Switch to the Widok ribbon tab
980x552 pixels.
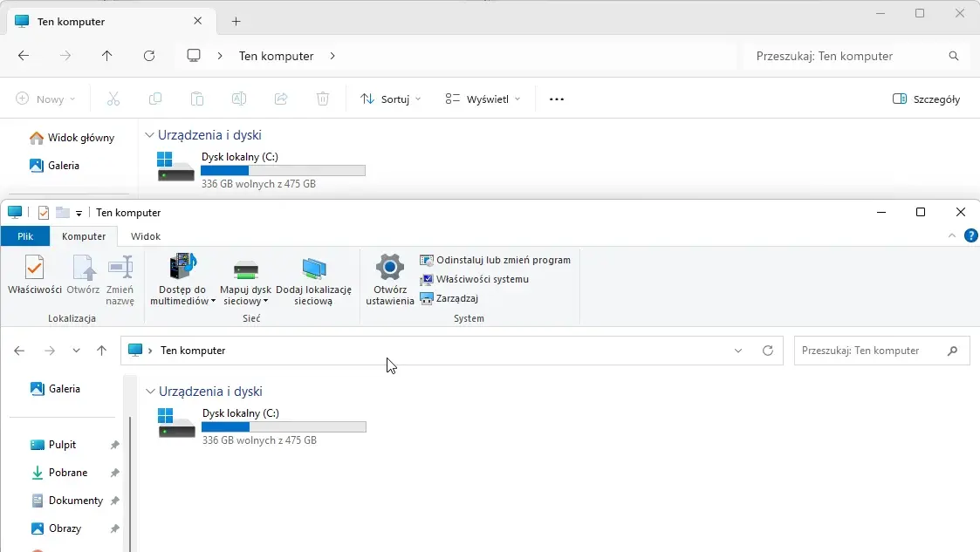point(146,236)
